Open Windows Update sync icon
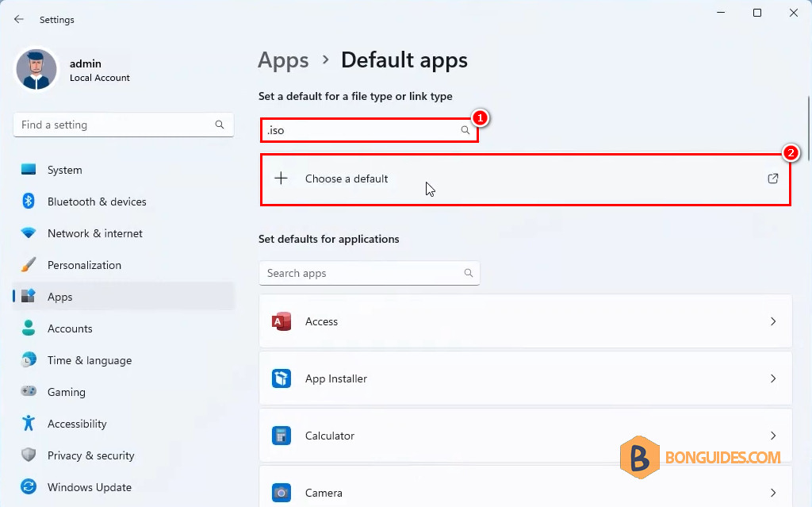 coord(29,486)
